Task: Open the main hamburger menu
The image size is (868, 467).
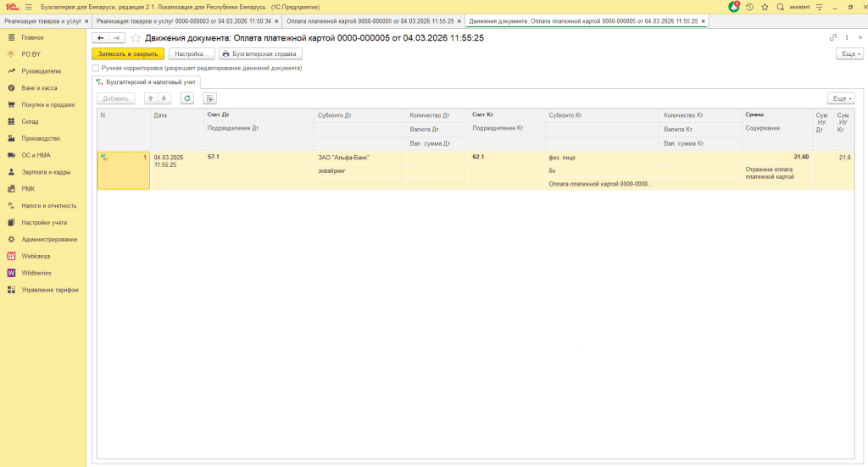Action: tap(28, 7)
